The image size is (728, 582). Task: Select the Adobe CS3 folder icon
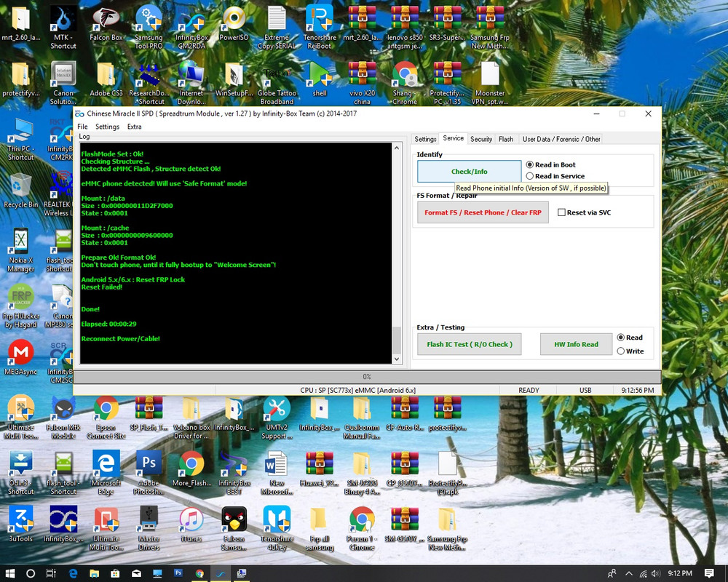point(106,79)
